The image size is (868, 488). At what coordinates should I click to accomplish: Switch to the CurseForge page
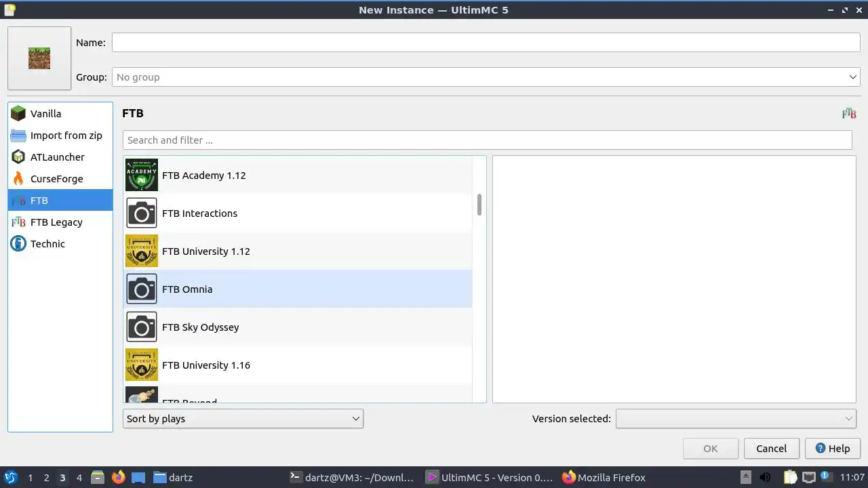60,179
